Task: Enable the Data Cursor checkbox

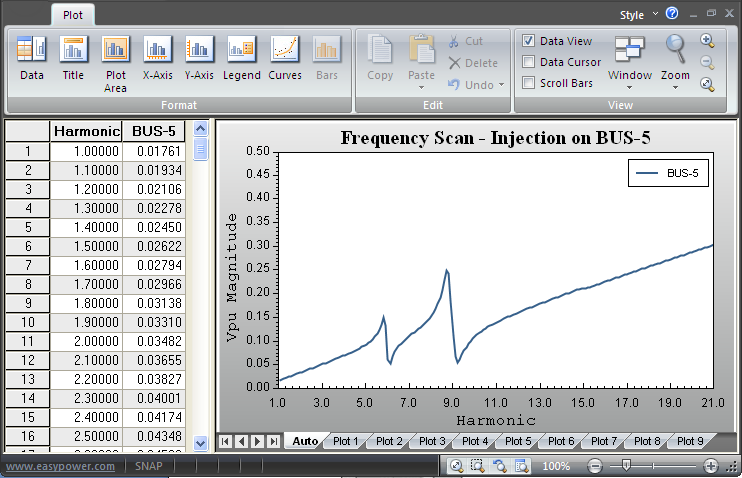Action: click(529, 62)
